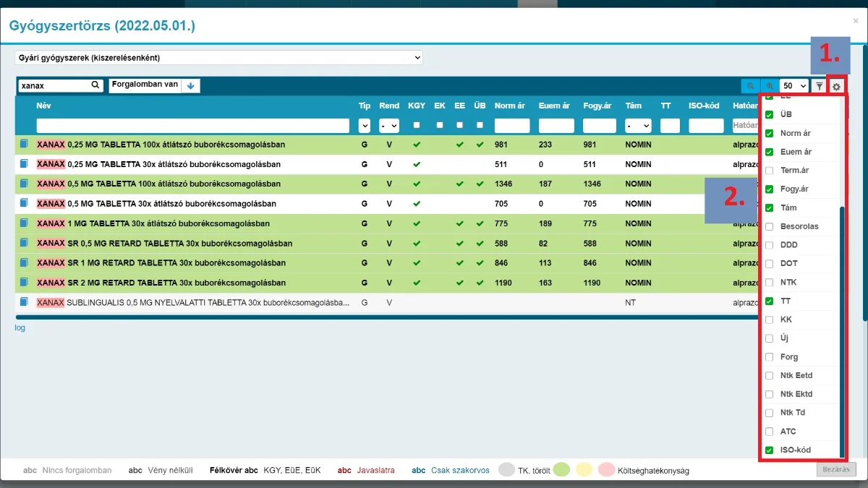Expand the Forgalomban van arrow dropdown
The height and width of the screenshot is (488, 868).
191,86
